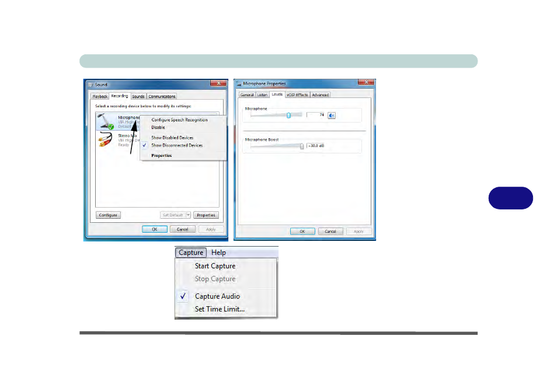The width and height of the screenshot is (557, 392).
Task: Toggle Show Disconnected Devices check mark
Action: (144, 145)
